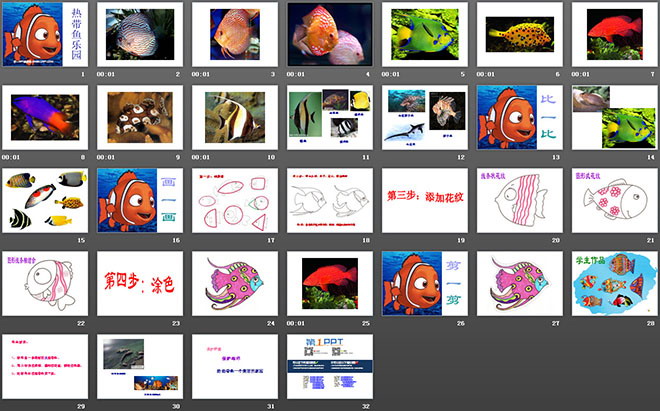Select the 学生作品 student works slide
The width and height of the screenshot is (660, 411).
[615, 283]
